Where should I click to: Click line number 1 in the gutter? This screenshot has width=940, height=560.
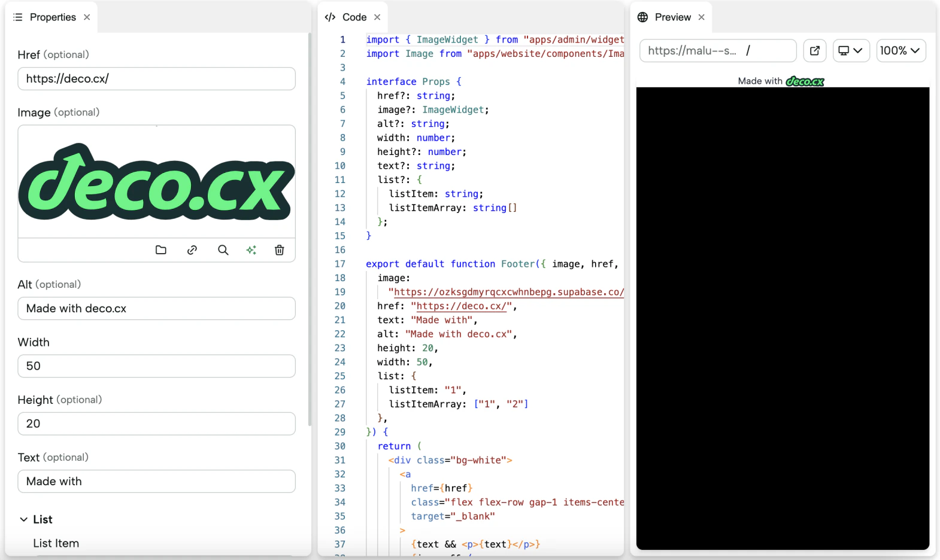point(342,39)
